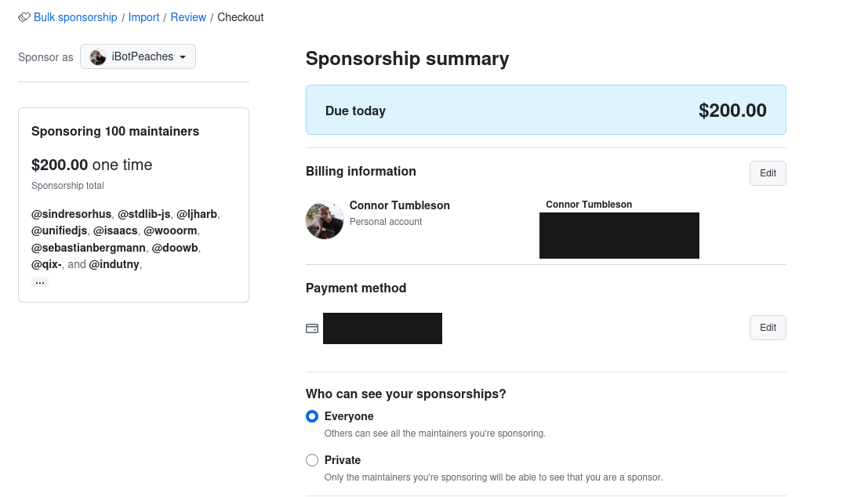The image size is (868, 497).
Task: Click Connor Tumbleson's profile avatar
Action: click(x=325, y=219)
